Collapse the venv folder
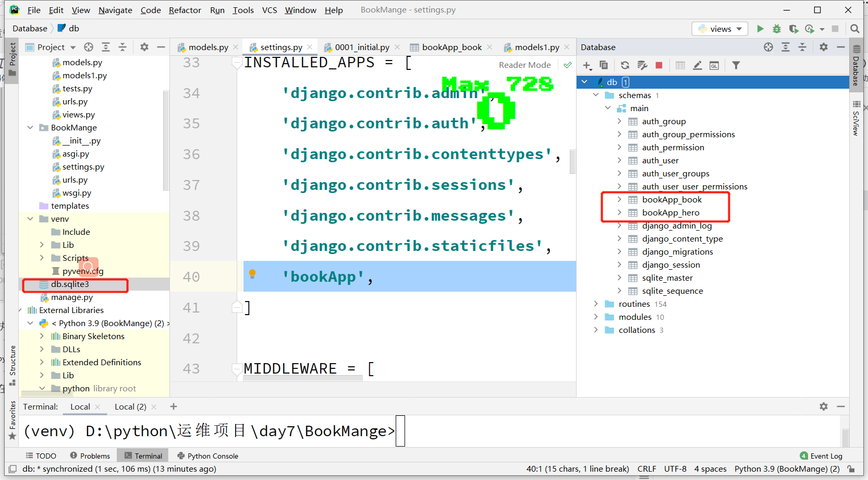The width and height of the screenshot is (868, 480). (x=30, y=219)
